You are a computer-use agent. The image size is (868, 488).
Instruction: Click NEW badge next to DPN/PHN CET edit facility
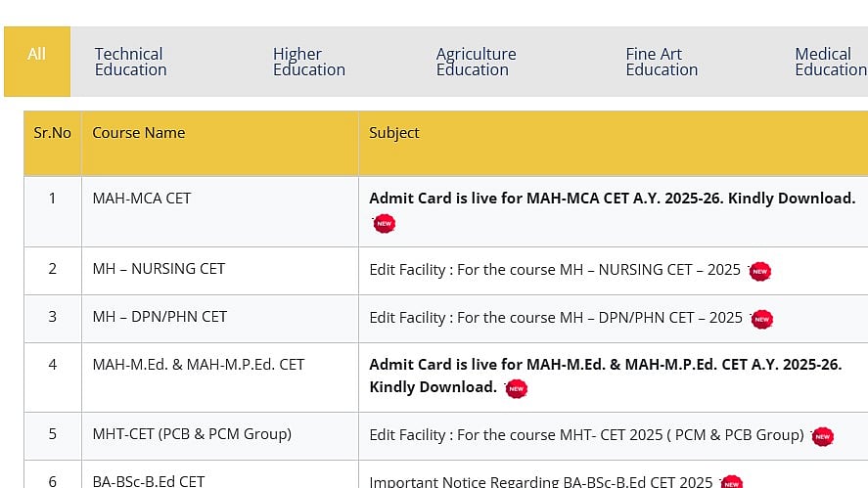(761, 319)
